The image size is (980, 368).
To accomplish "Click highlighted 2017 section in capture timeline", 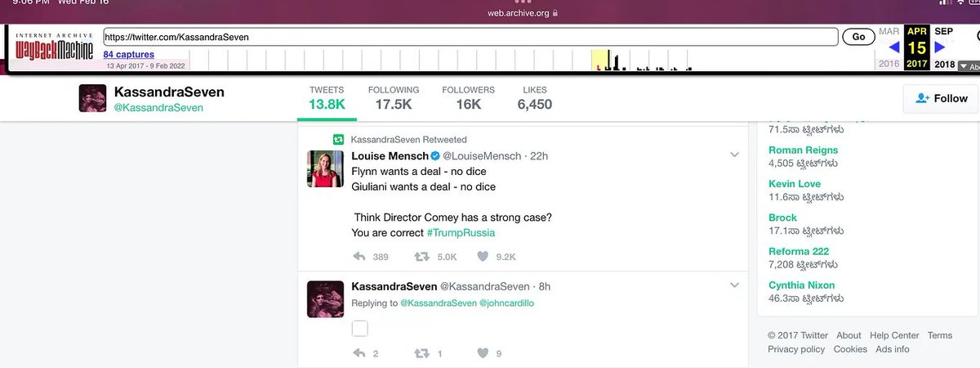I will tap(601, 60).
